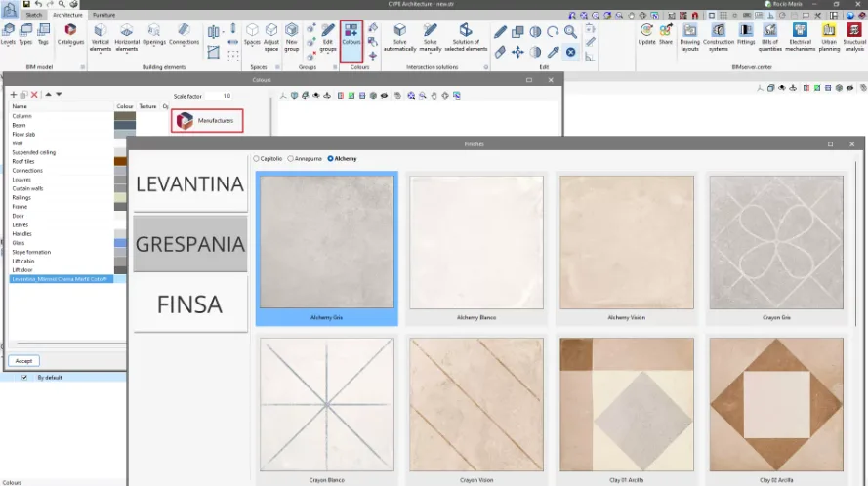This screenshot has width=868, height=486.
Task: Open Edit groups tool
Action: tap(328, 38)
